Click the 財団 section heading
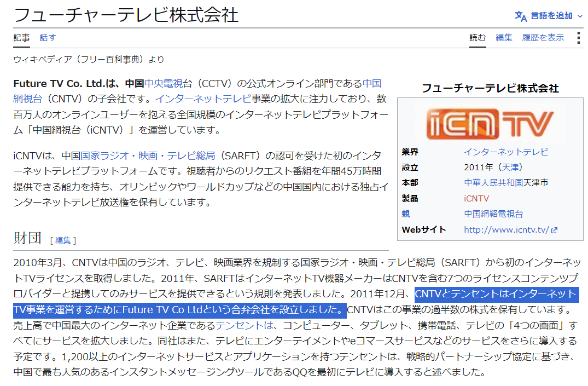This screenshot has width=588, height=386. [27, 238]
